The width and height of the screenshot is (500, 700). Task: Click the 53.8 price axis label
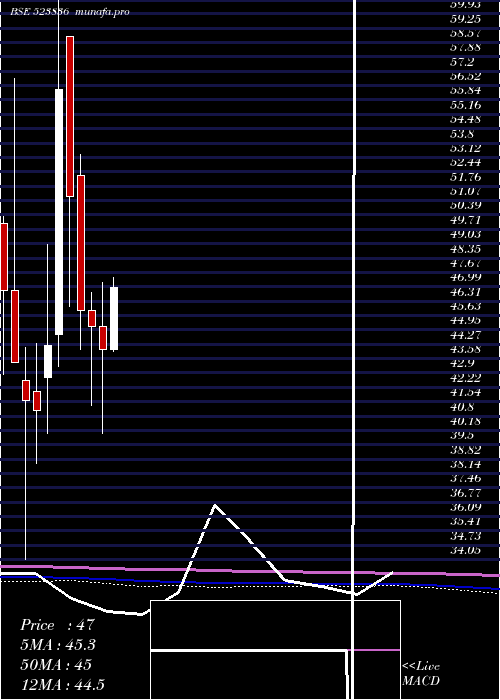tap(462, 134)
